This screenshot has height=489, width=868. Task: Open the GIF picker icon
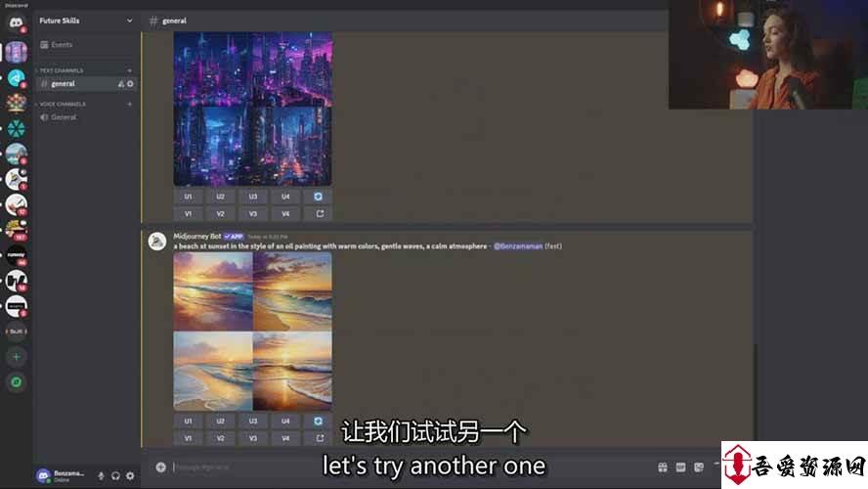click(680, 467)
